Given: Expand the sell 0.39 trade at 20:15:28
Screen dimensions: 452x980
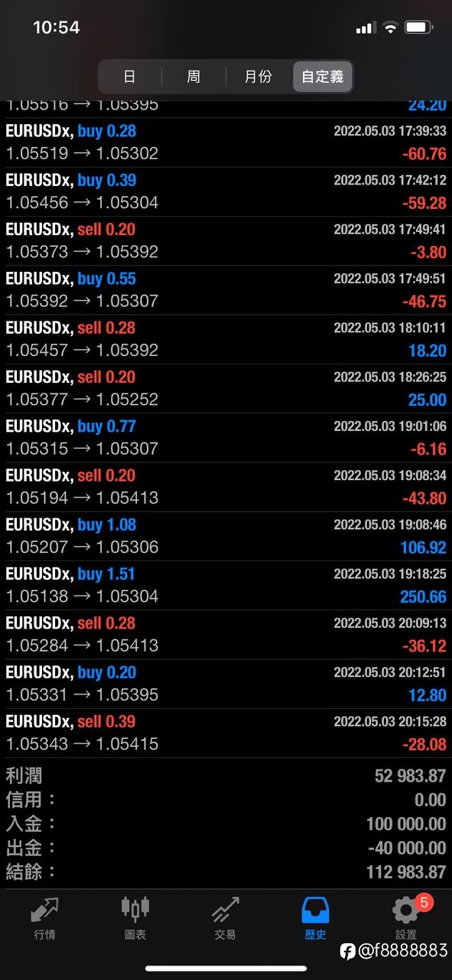Looking at the screenshot, I should pos(226,733).
